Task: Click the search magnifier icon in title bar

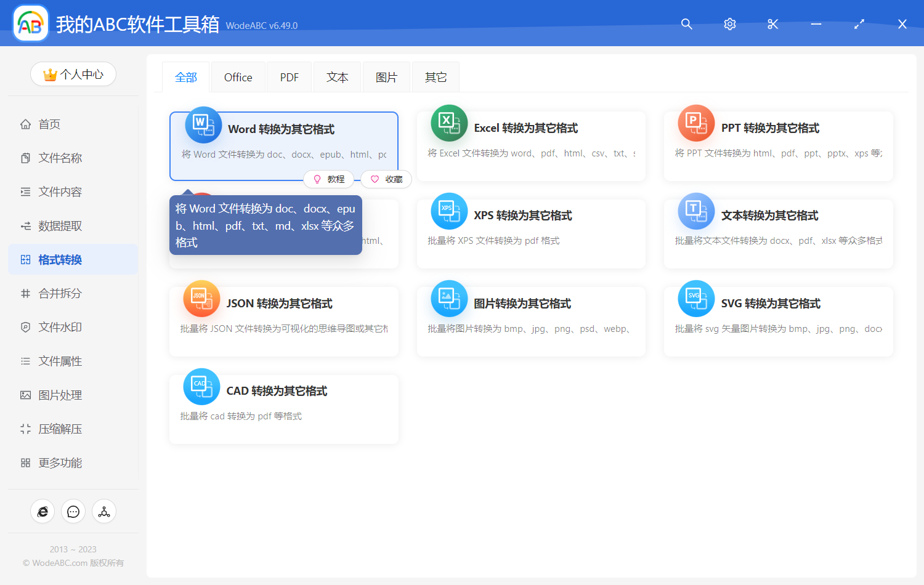Action: tap(687, 24)
